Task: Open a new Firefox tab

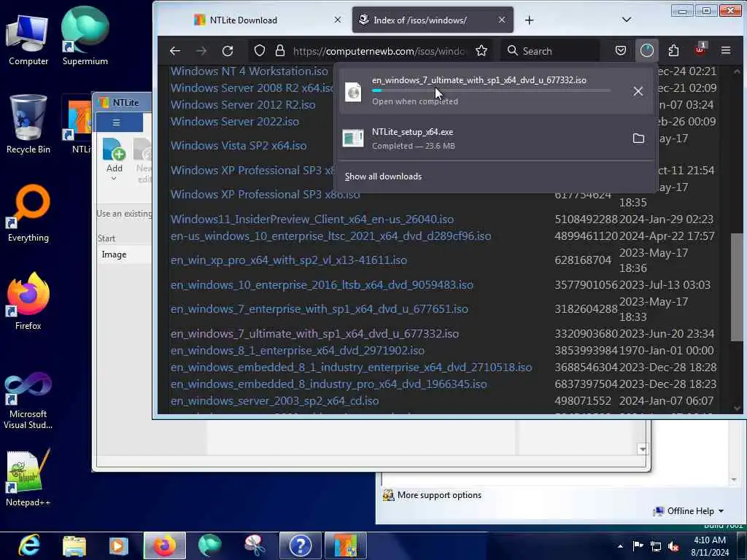Action: [530, 20]
